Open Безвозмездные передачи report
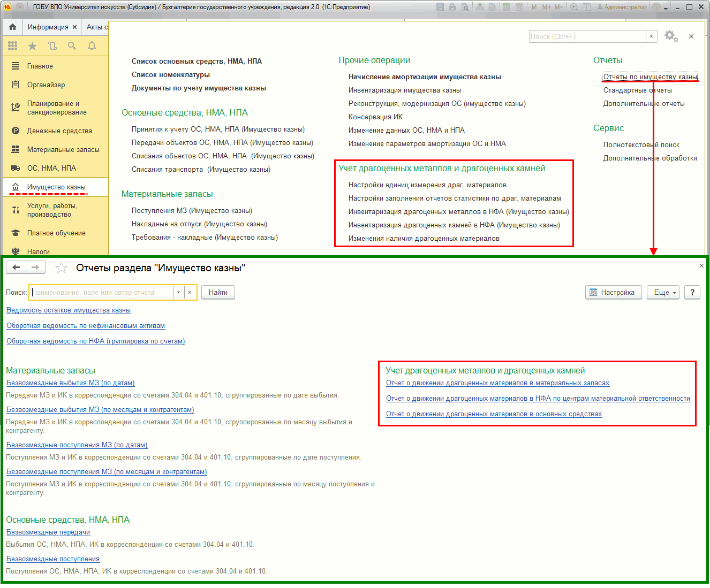 [48, 532]
